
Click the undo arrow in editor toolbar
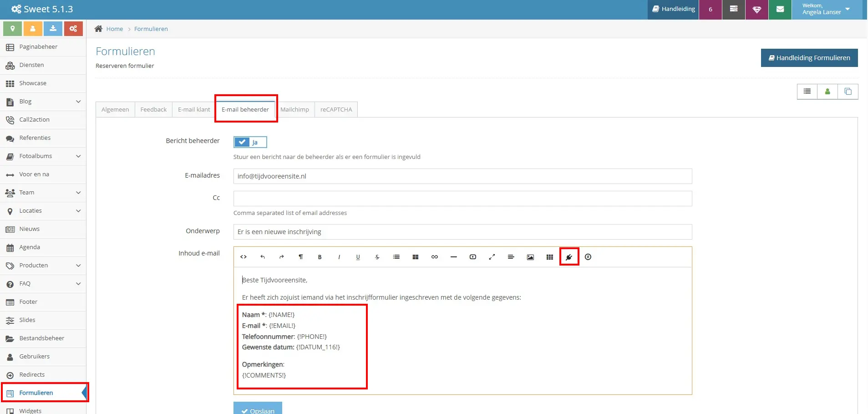tap(263, 257)
